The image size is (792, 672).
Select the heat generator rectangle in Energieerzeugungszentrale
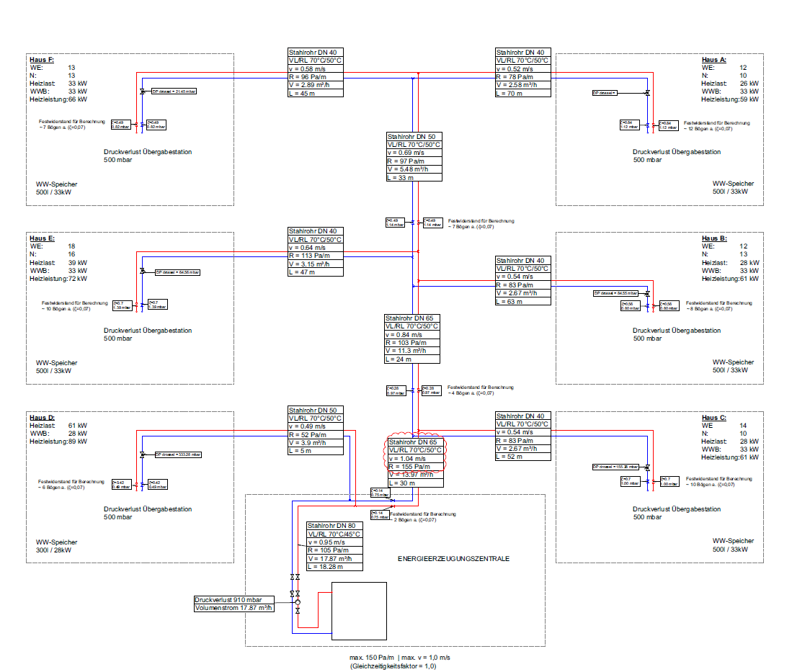[x=358, y=611]
